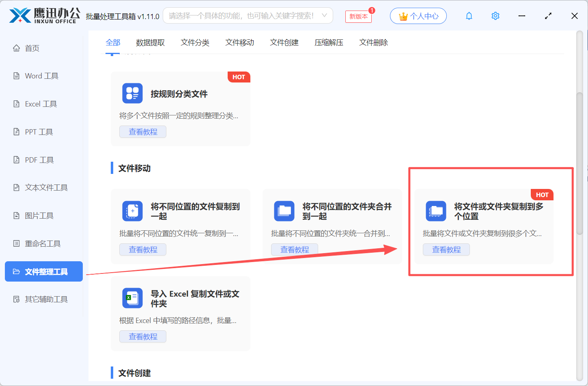Click 查看教程 under 按规则分类文件
Viewport: 588px width, 386px height.
tap(143, 132)
